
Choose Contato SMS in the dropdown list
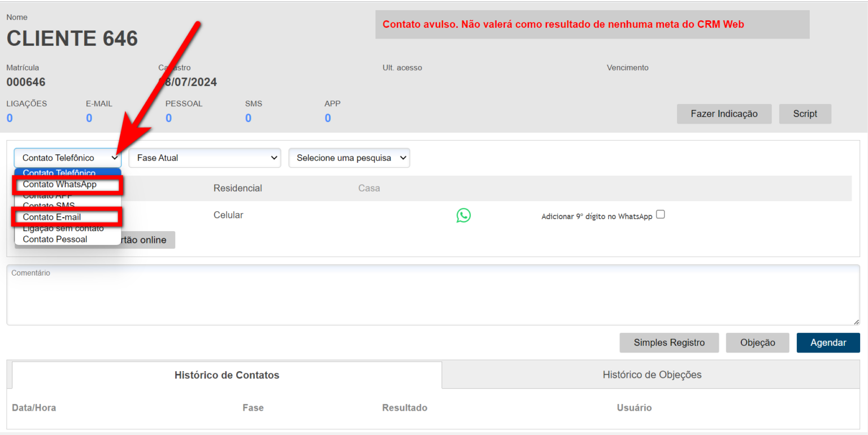pyautogui.click(x=49, y=206)
